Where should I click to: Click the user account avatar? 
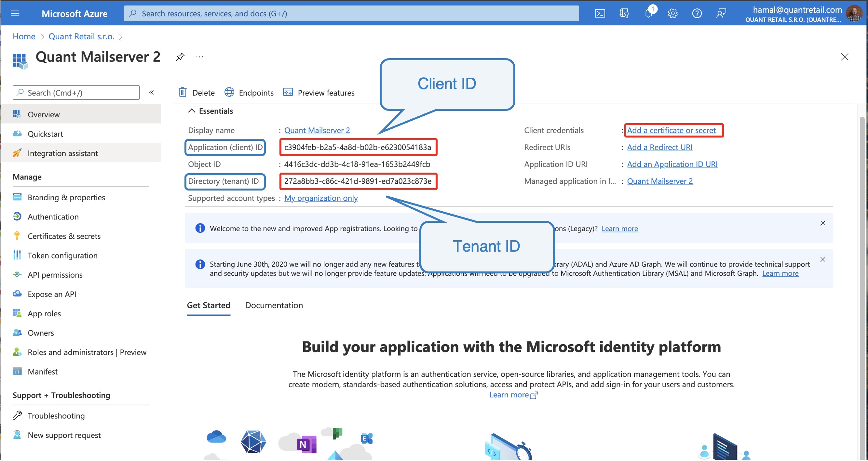click(854, 13)
